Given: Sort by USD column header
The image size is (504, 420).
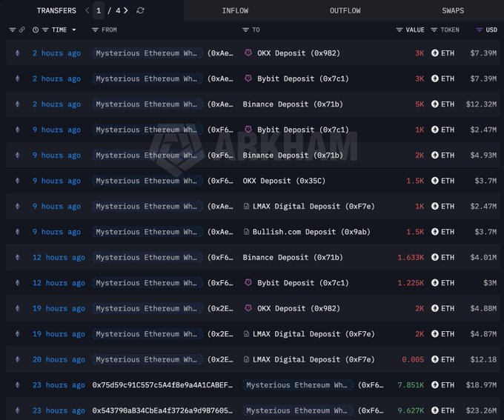Looking at the screenshot, I should pyautogui.click(x=491, y=30).
